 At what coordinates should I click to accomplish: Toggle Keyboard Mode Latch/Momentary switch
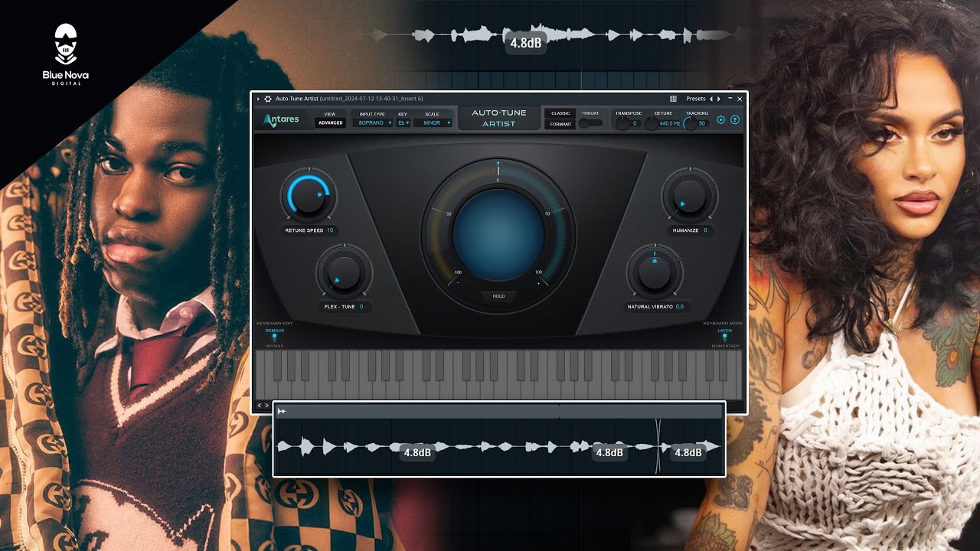pyautogui.click(x=724, y=337)
